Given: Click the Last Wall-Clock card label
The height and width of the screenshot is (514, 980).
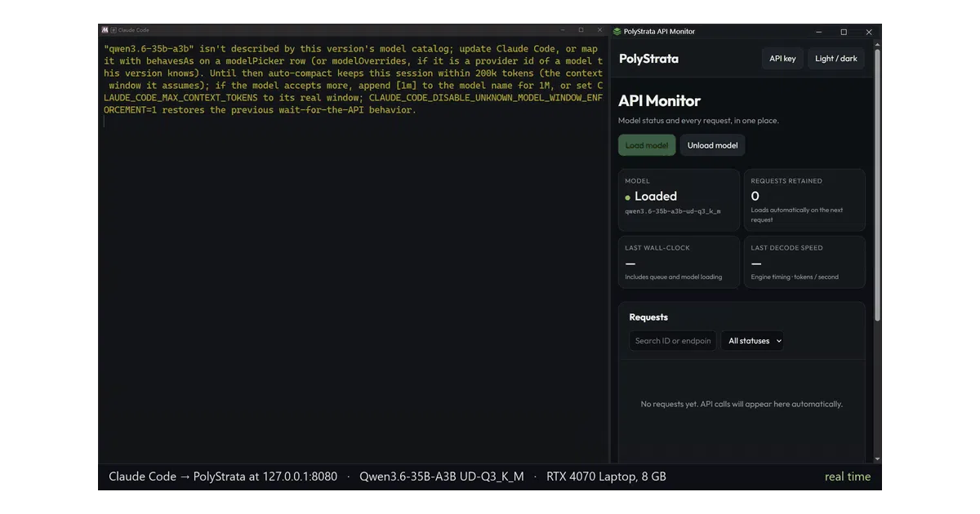Looking at the screenshot, I should (x=657, y=248).
